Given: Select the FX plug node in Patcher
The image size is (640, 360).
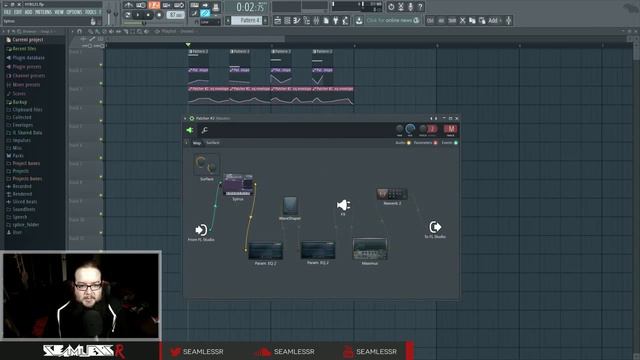Looking at the screenshot, I should point(343,205).
